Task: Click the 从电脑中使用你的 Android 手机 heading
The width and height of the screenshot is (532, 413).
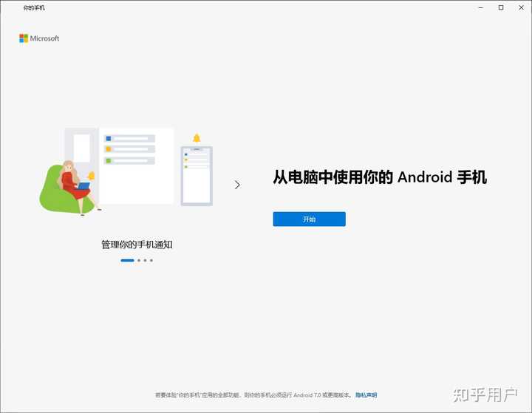Action: [x=380, y=177]
